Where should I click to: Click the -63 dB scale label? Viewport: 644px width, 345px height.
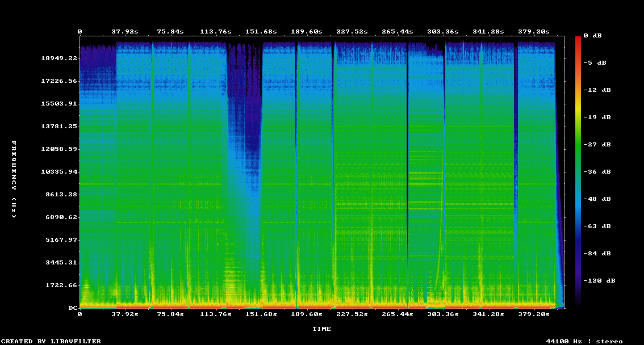pyautogui.click(x=599, y=226)
